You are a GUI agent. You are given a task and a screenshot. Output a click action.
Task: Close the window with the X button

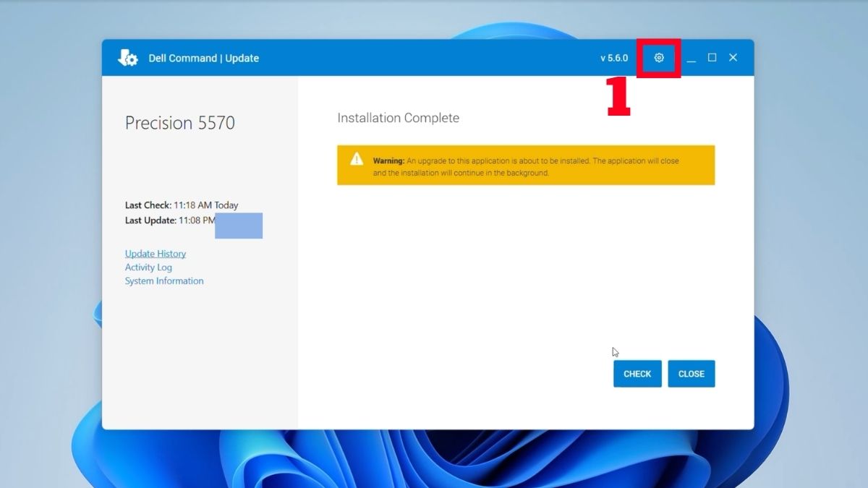(733, 58)
